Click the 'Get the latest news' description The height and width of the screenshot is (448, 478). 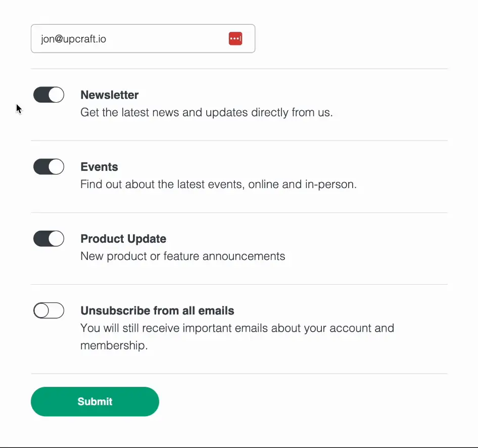206,112
